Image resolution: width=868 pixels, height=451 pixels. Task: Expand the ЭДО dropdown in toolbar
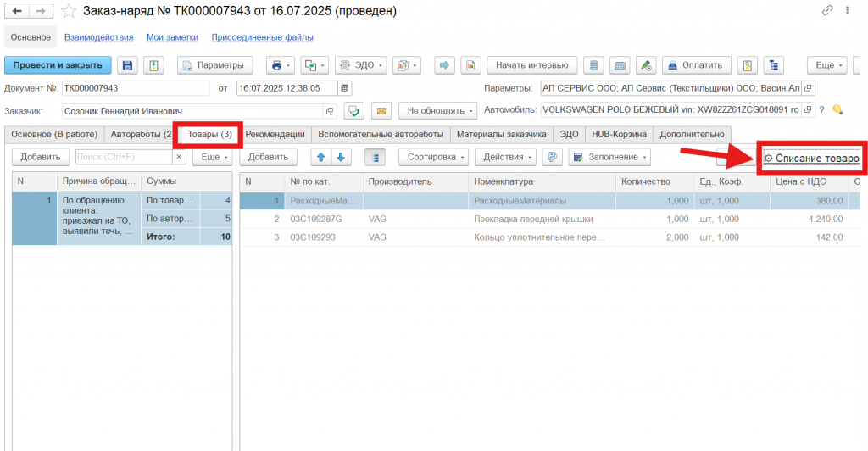click(x=360, y=65)
